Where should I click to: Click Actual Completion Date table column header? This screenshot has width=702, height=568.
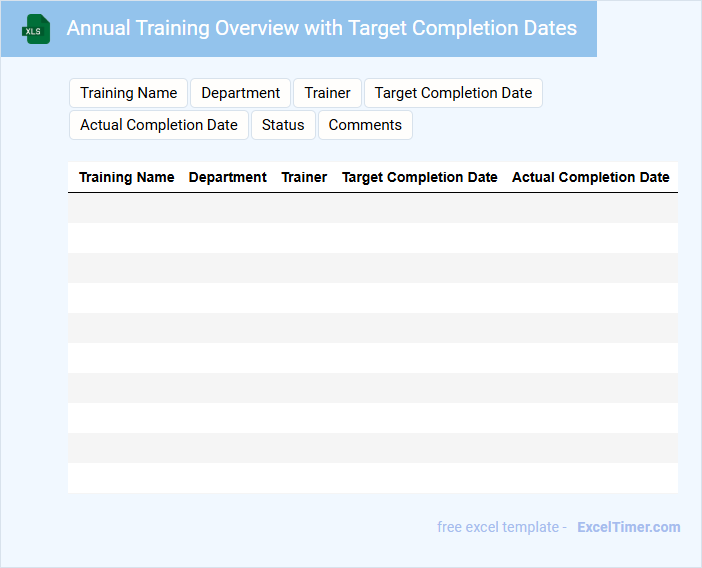click(591, 177)
